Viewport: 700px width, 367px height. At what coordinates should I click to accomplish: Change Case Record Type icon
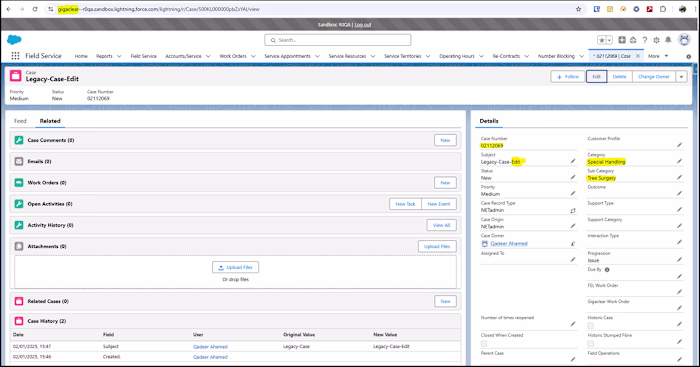point(573,210)
